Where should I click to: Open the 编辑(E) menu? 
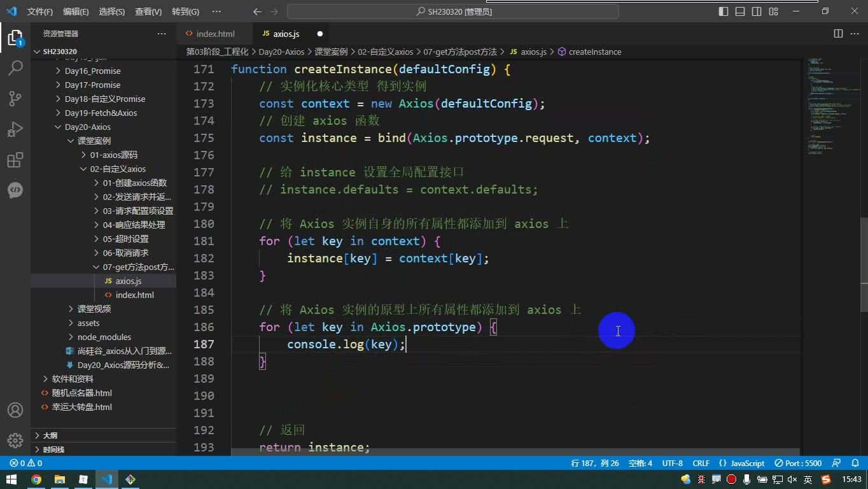click(76, 11)
